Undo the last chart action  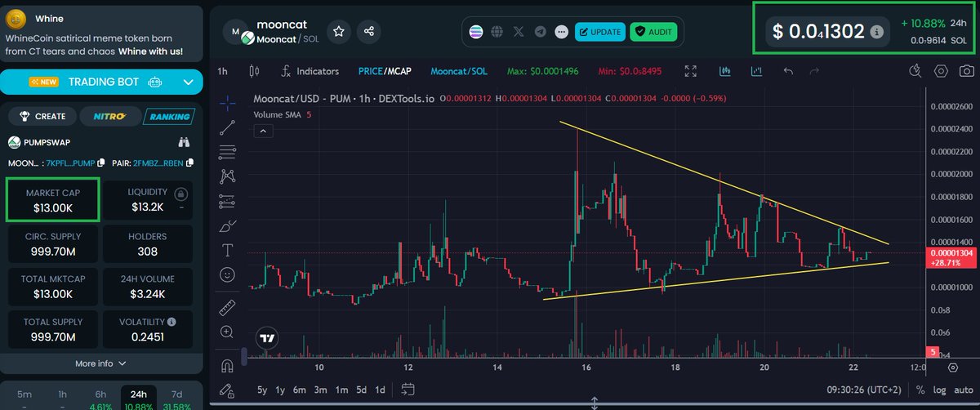(x=788, y=71)
